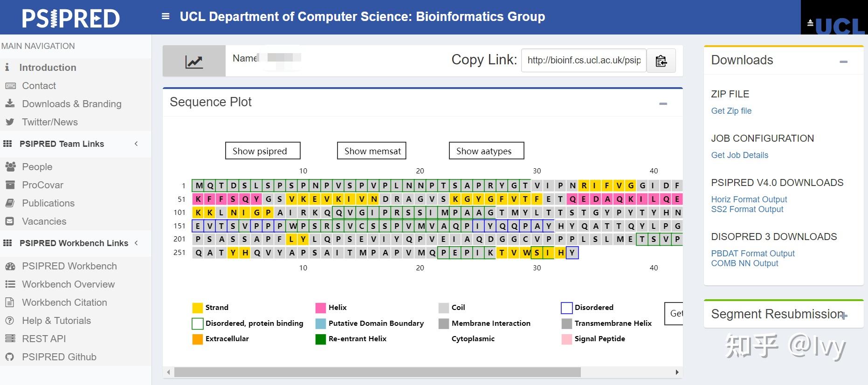
Task: Open PSIPRED Workbench in the sidebar
Action: tap(69, 266)
